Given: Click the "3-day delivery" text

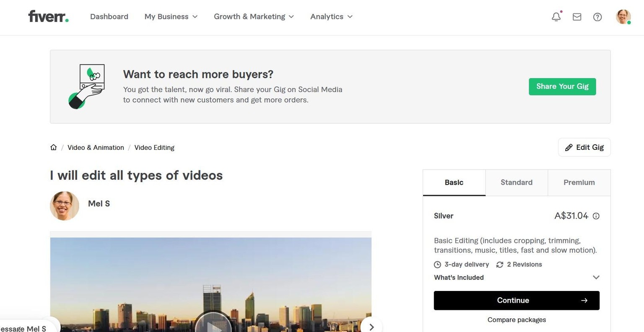Looking at the screenshot, I should 467,265.
